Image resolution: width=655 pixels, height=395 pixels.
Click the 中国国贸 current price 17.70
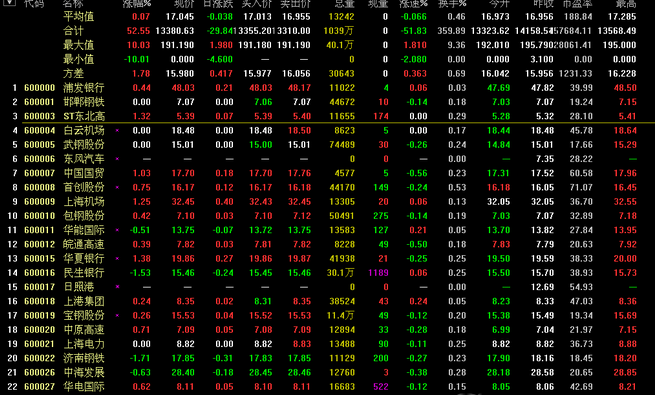pyautogui.click(x=183, y=173)
